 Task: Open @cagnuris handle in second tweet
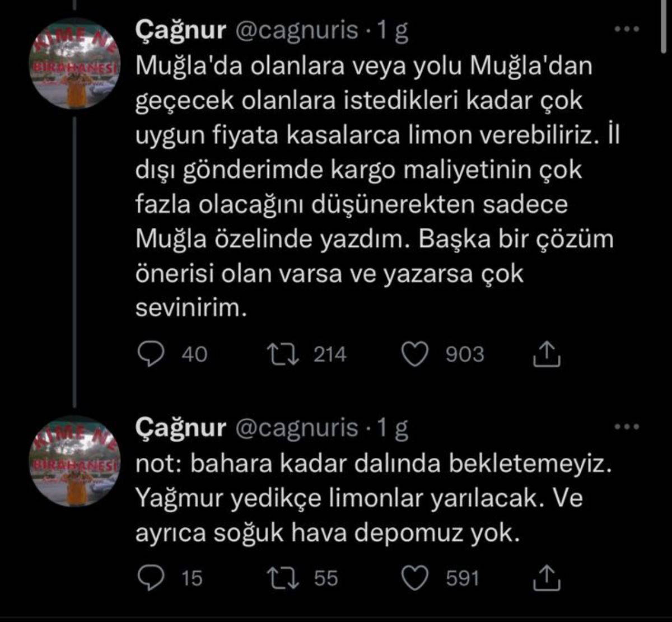[x=295, y=428]
